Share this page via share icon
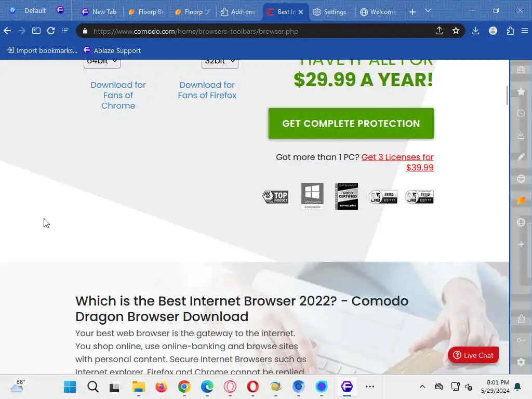The width and height of the screenshot is (532, 399). [x=439, y=31]
